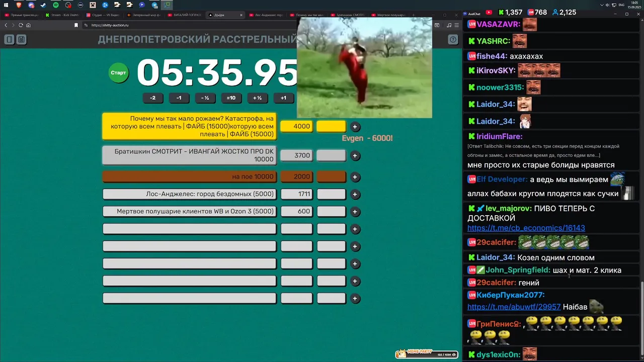The height and width of the screenshot is (362, 644).
Task: Switch to 'ВИТАЛИЙ ГОГУНСКИЙ' tab
Action: (184, 15)
